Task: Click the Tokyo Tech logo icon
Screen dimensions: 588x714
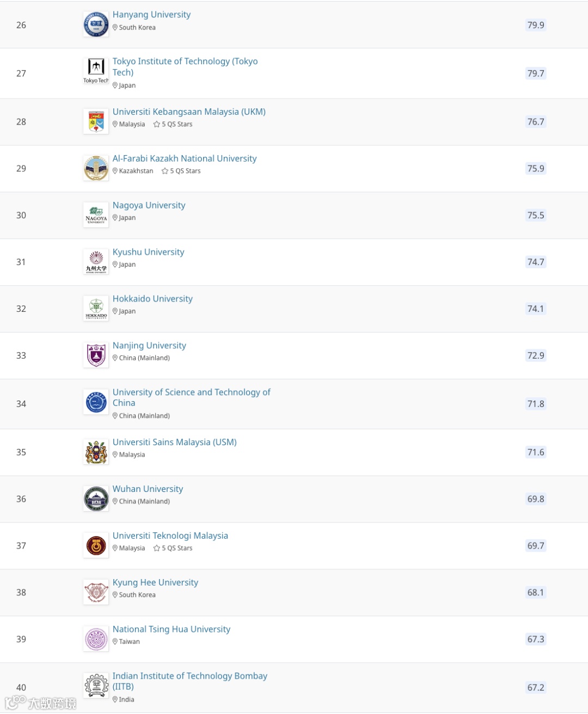Action: point(96,71)
